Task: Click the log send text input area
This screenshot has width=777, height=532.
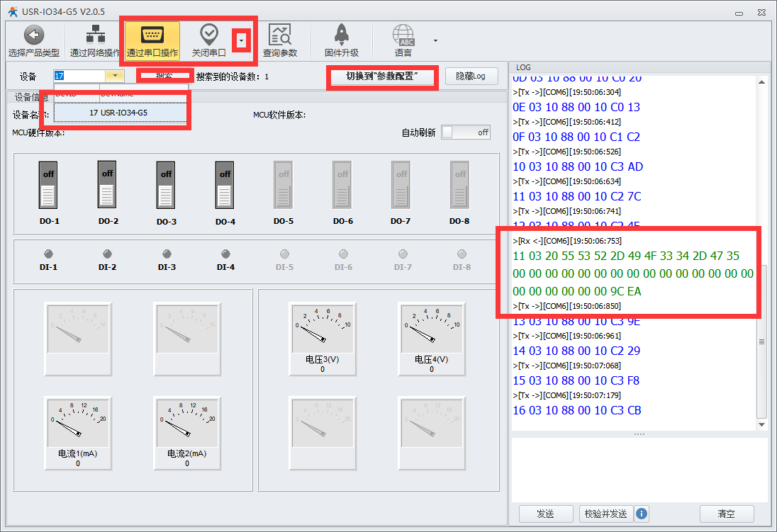Action: point(639,470)
